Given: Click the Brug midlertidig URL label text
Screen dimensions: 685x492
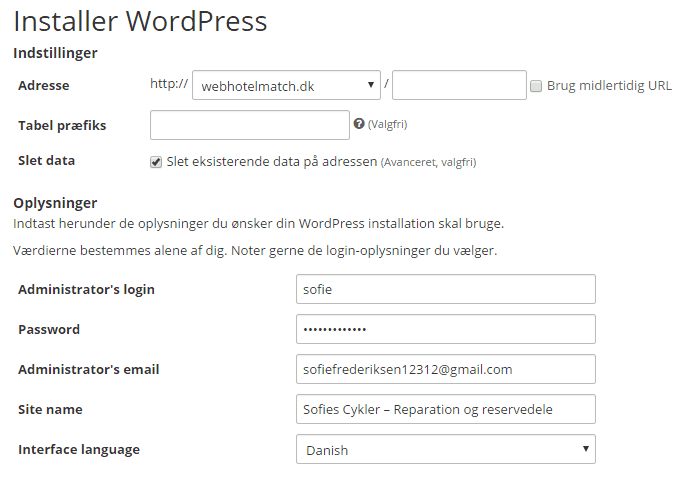Looking at the screenshot, I should point(609,86).
